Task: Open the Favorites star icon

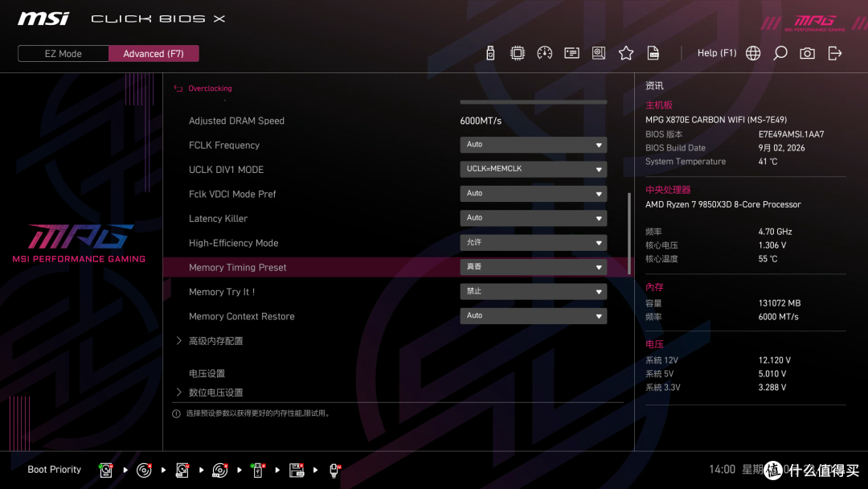Action: pyautogui.click(x=626, y=53)
